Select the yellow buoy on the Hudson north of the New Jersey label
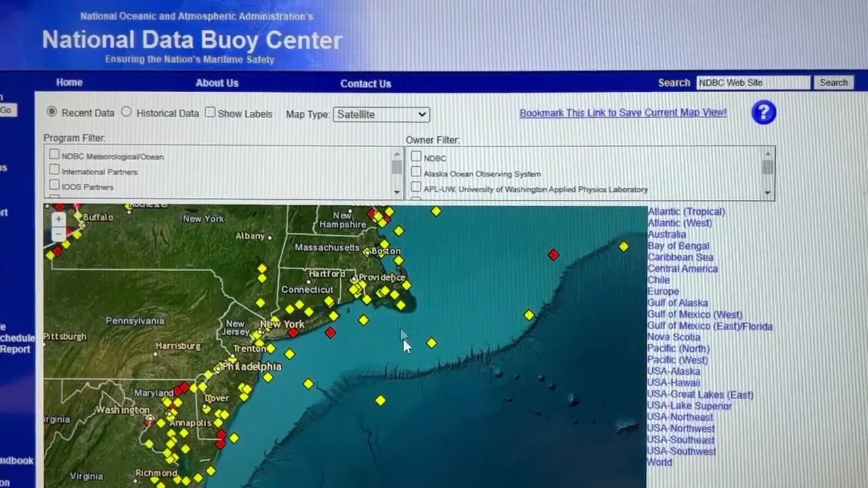This screenshot has width=868, height=488. coord(260,302)
